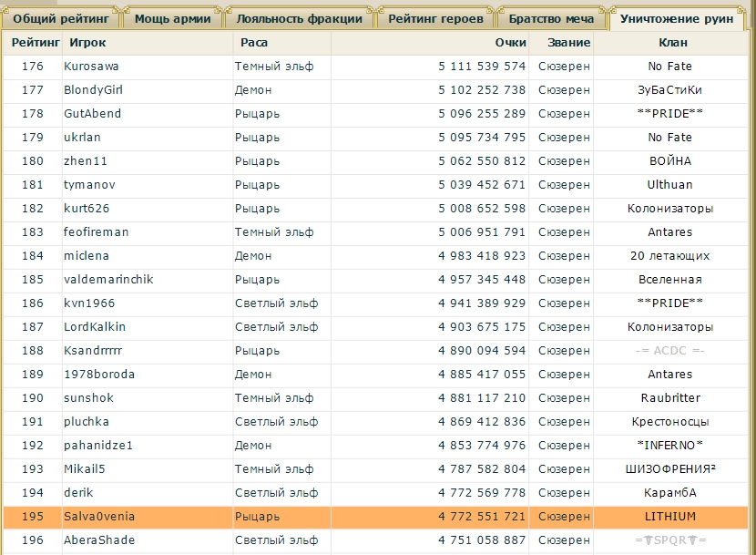Click the Уничтожение руин tab
The image size is (756, 555).
click(x=677, y=18)
